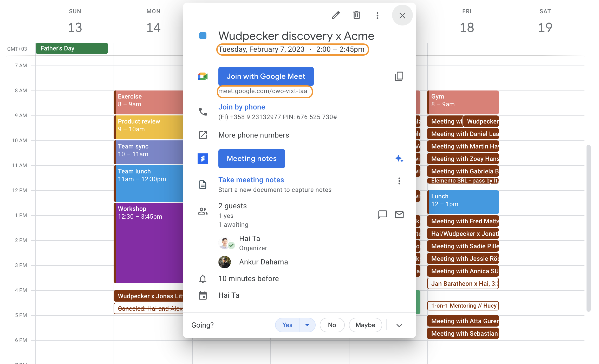Edit event using the pencil icon

(336, 15)
